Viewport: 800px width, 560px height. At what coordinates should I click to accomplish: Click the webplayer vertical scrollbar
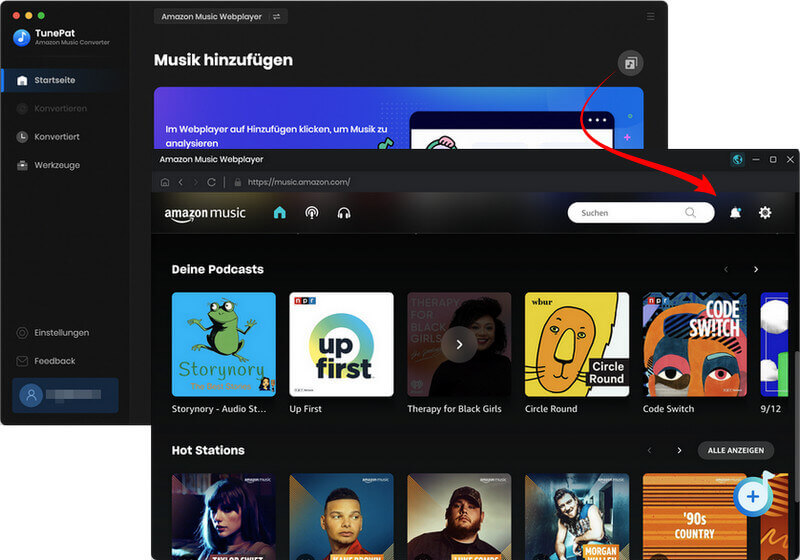coord(796,426)
